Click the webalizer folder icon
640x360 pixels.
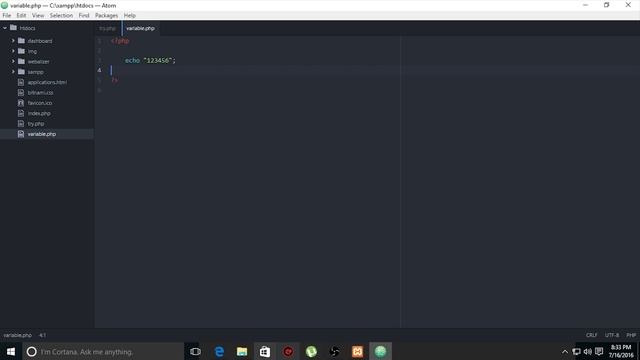click(21, 61)
